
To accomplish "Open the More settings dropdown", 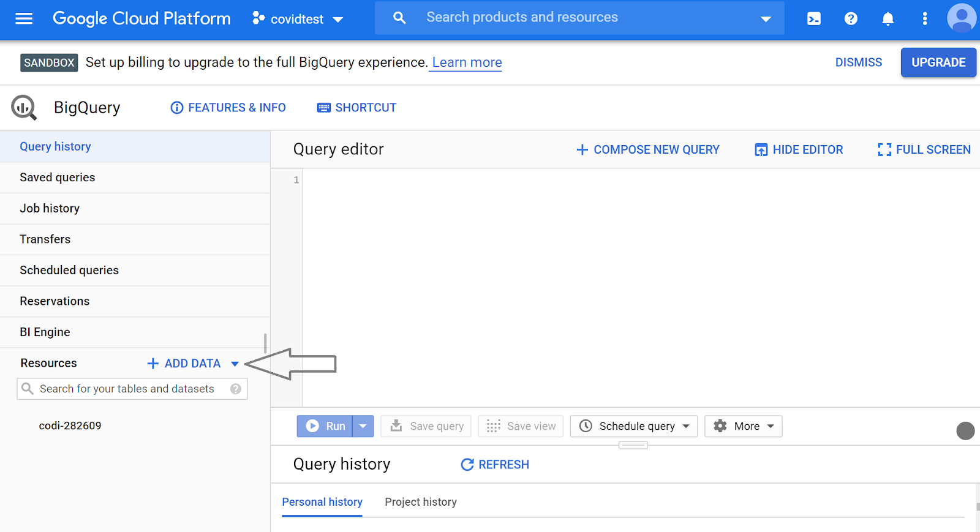I will pyautogui.click(x=744, y=426).
